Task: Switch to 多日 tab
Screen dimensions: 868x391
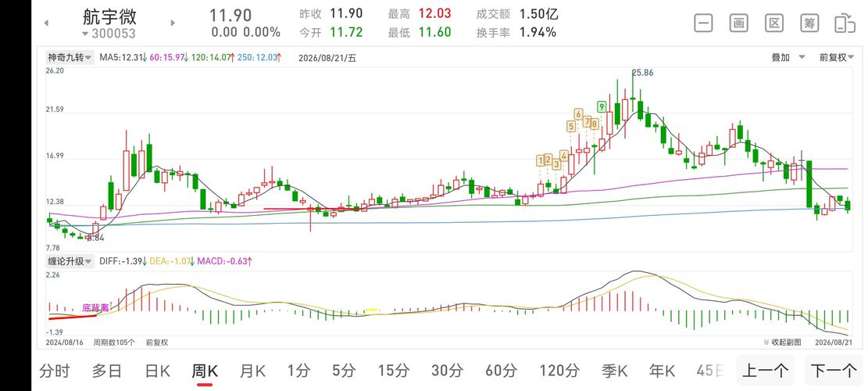Action: coord(107,371)
